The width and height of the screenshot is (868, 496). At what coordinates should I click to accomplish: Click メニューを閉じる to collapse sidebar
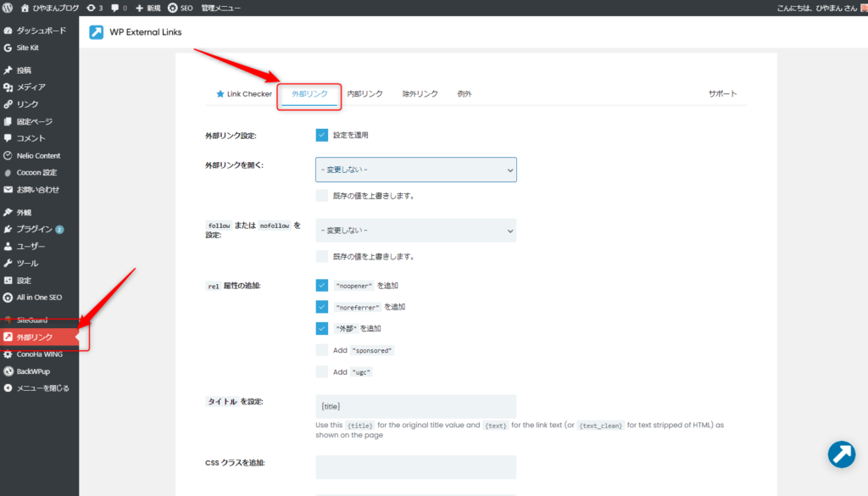(x=42, y=388)
